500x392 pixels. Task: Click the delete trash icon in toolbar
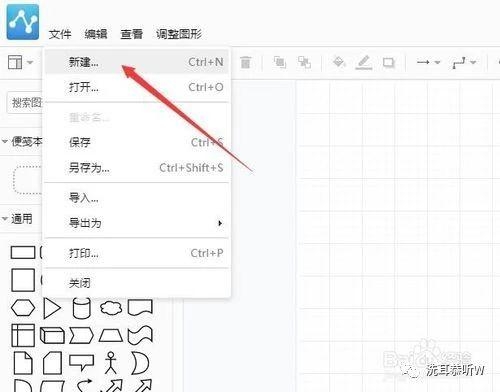coord(246,62)
